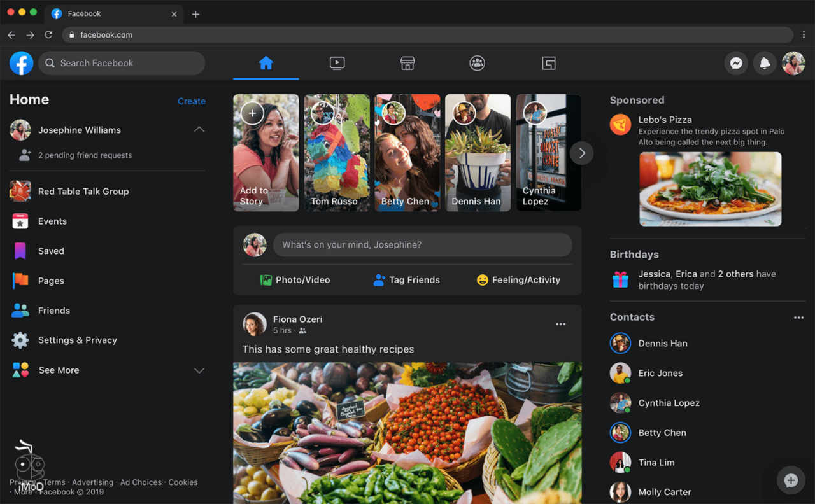The width and height of the screenshot is (815, 504).
Task: Click the What's on your mind field
Action: tap(423, 245)
